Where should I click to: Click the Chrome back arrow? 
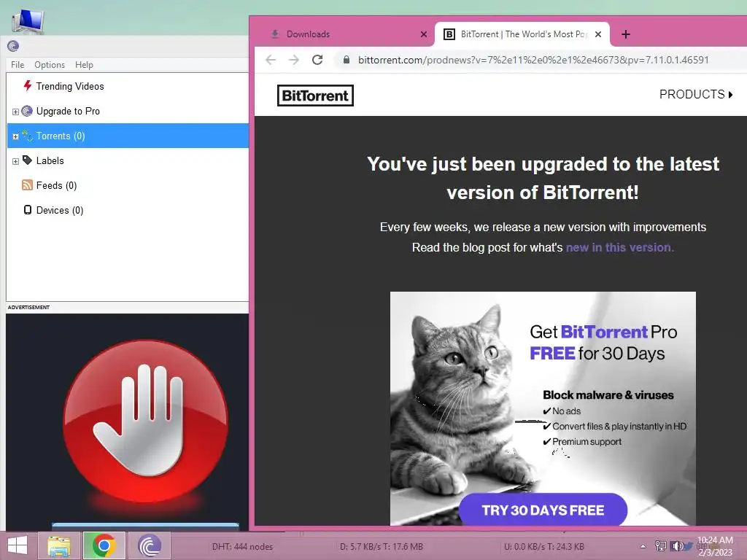click(271, 60)
